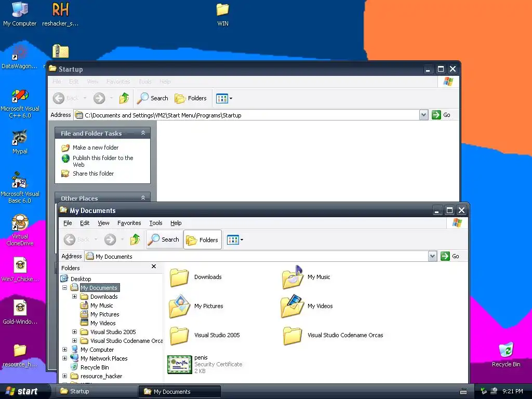Click Go button beside My Documents address

450,256
